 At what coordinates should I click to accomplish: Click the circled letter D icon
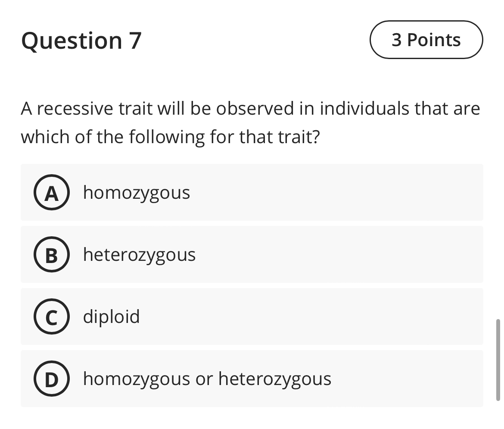(51, 379)
